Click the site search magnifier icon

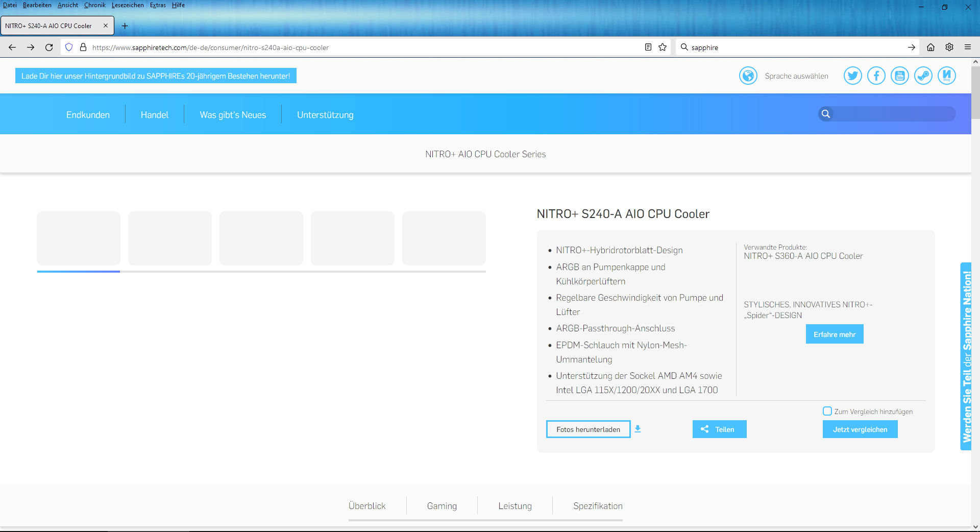825,114
